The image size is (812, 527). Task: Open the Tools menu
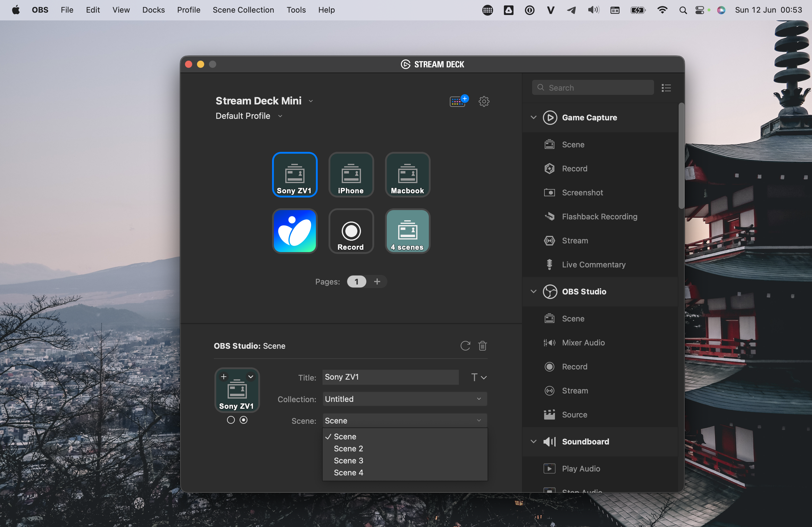(296, 10)
